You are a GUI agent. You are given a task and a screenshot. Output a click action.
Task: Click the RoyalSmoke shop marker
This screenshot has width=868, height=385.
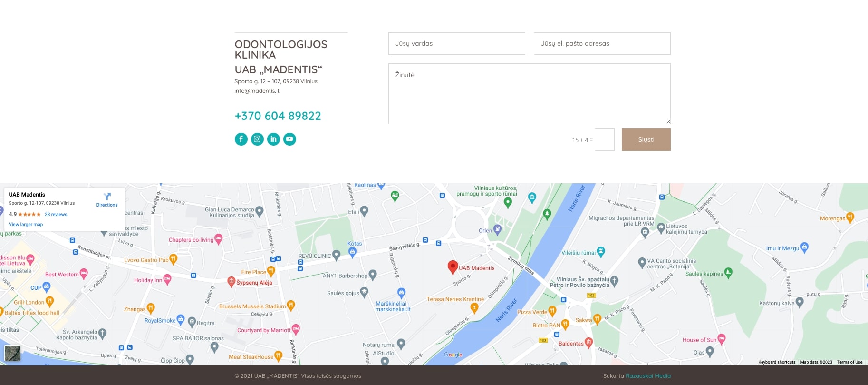pos(180,320)
